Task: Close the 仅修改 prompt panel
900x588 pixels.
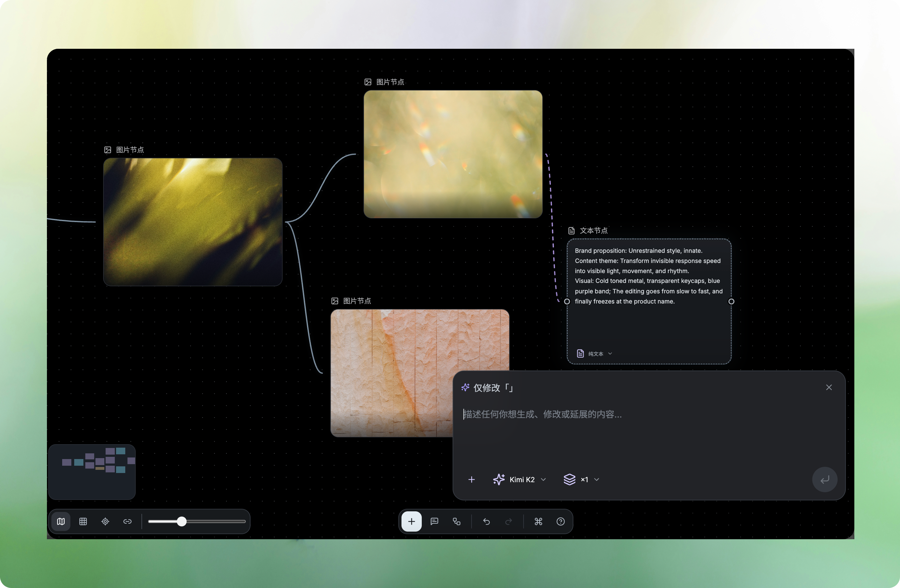Action: (x=829, y=387)
